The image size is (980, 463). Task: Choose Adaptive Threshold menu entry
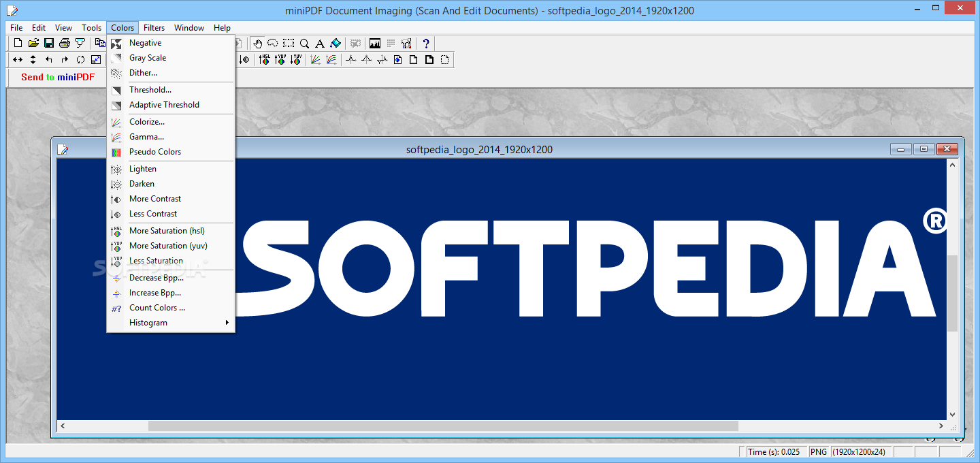(x=171, y=105)
